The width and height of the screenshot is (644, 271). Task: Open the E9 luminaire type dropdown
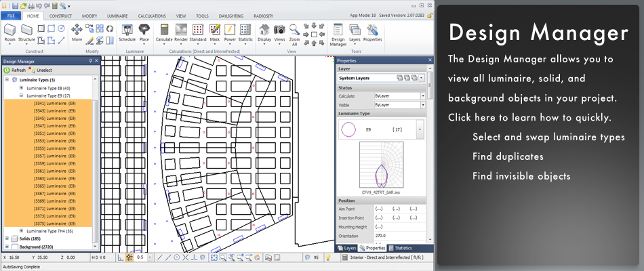(420, 129)
